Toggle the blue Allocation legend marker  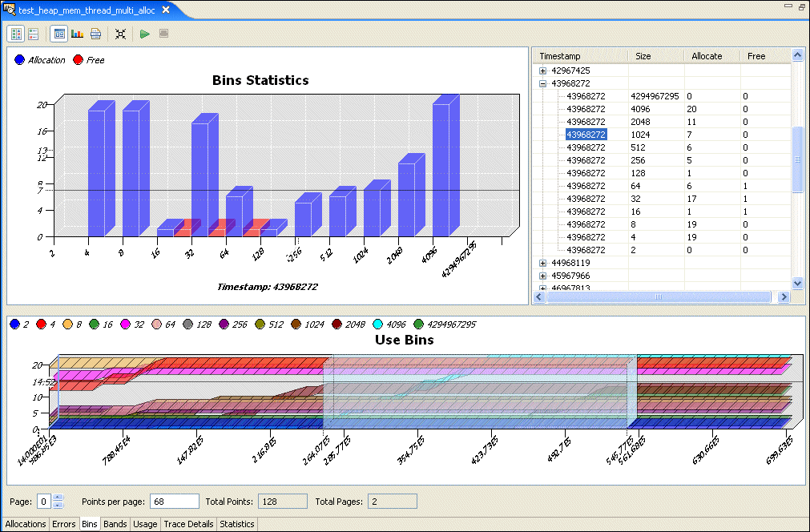tap(20, 60)
